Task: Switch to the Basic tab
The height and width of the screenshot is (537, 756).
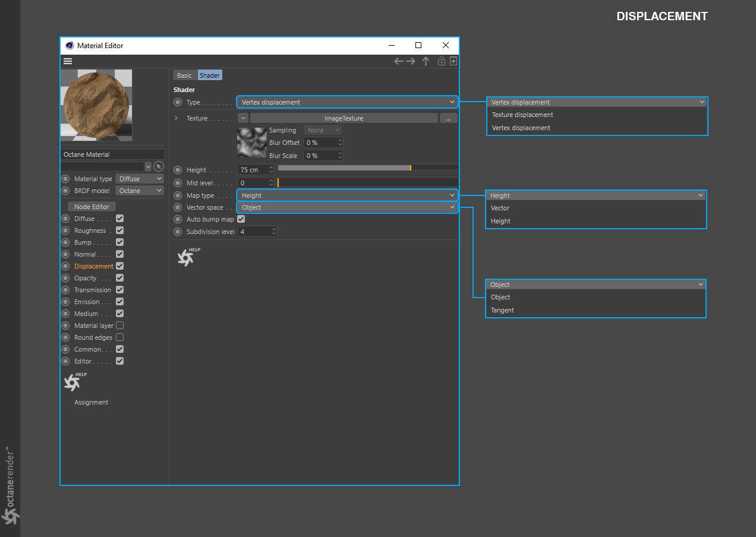Action: pyautogui.click(x=185, y=75)
